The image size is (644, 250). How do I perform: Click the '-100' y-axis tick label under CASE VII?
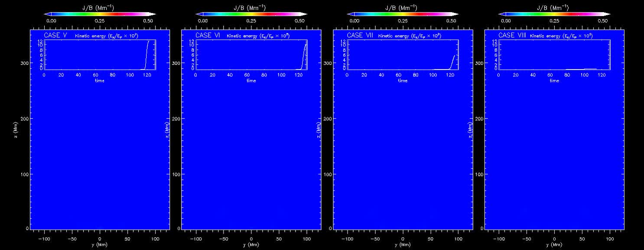(347, 239)
